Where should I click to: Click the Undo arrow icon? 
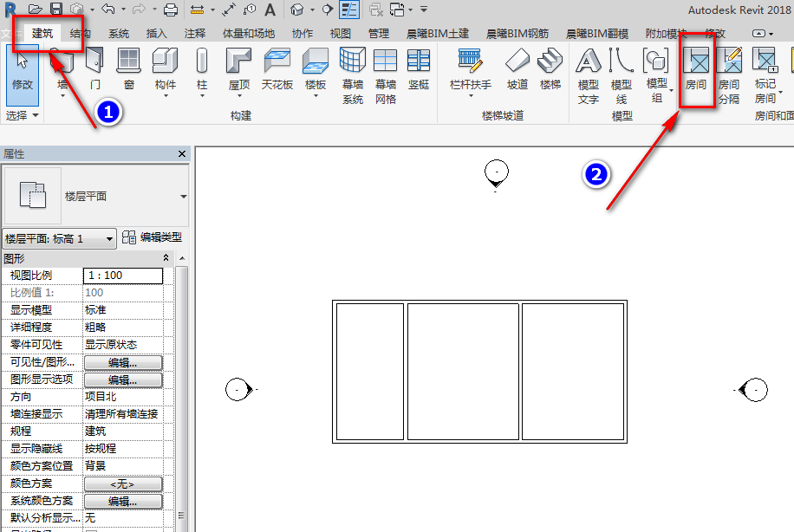tap(107, 10)
